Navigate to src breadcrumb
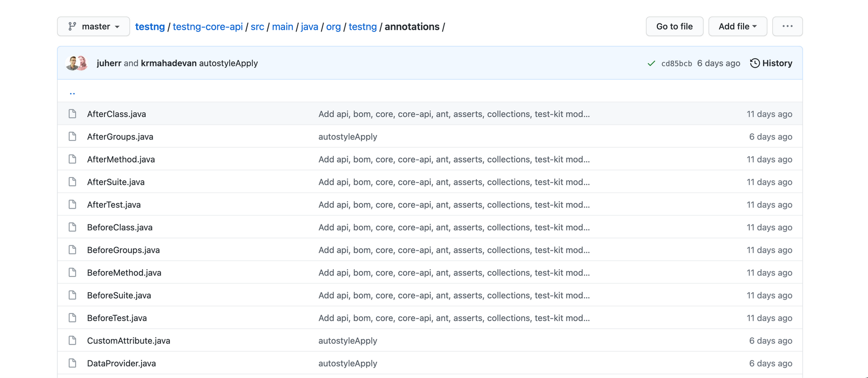 [257, 27]
